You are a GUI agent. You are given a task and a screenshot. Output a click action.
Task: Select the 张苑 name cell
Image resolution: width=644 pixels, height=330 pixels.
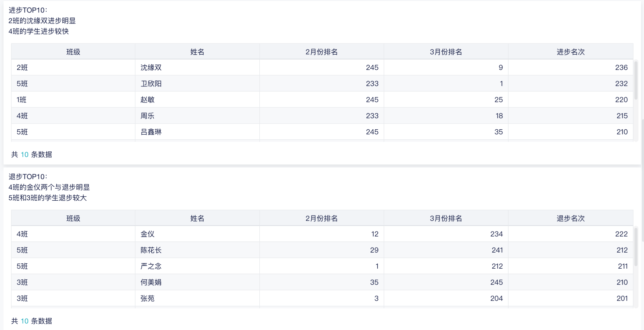tap(148, 299)
